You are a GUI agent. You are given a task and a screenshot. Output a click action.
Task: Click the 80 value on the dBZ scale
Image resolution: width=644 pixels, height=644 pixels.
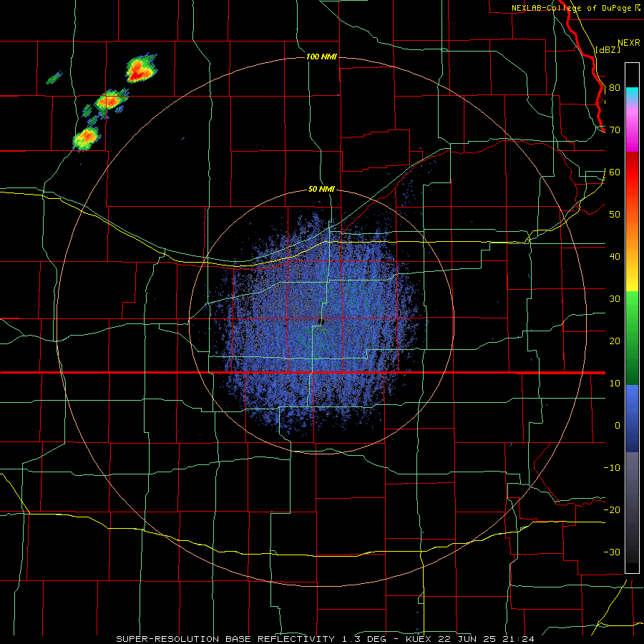tap(615, 88)
